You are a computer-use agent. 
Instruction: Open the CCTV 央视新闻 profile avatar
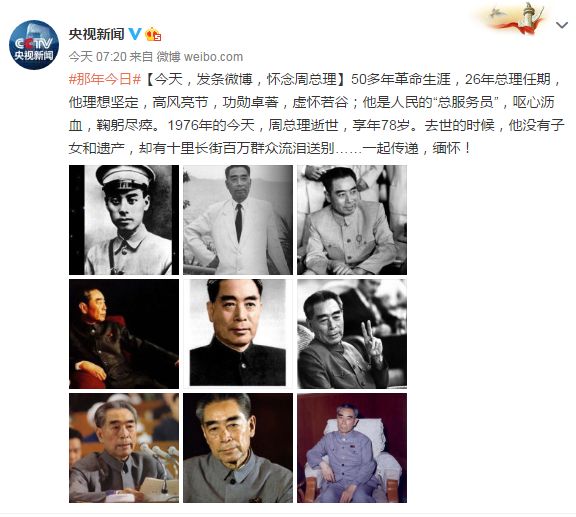coord(34,44)
